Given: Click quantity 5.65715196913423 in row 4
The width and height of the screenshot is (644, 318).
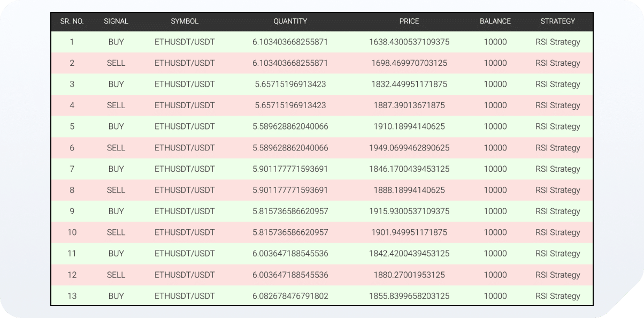Looking at the screenshot, I should [x=290, y=105].
